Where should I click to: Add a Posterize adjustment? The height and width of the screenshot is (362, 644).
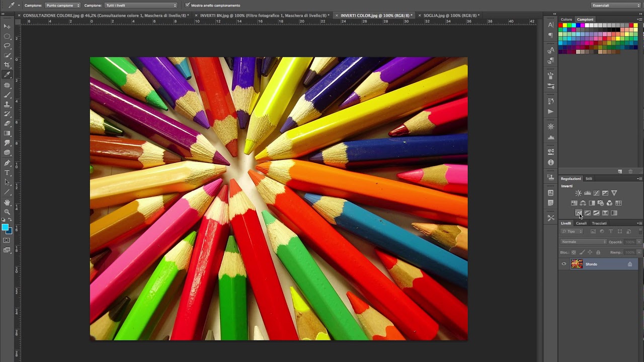(587, 213)
